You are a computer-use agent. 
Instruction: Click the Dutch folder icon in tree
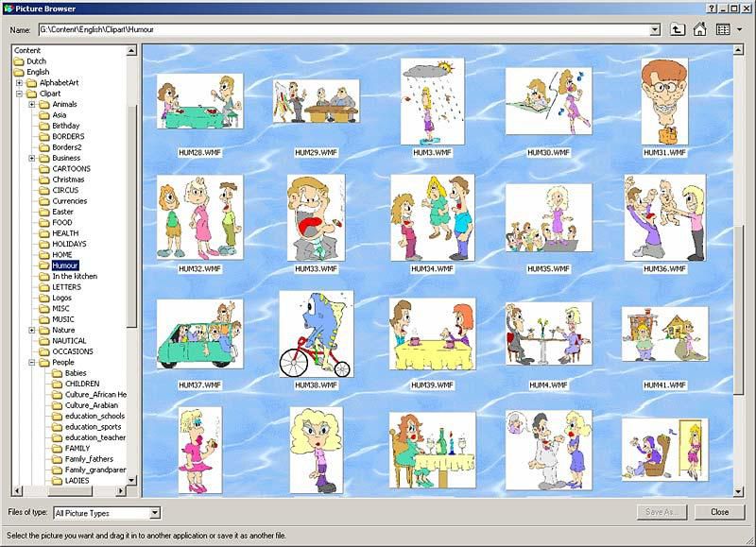click(x=18, y=60)
